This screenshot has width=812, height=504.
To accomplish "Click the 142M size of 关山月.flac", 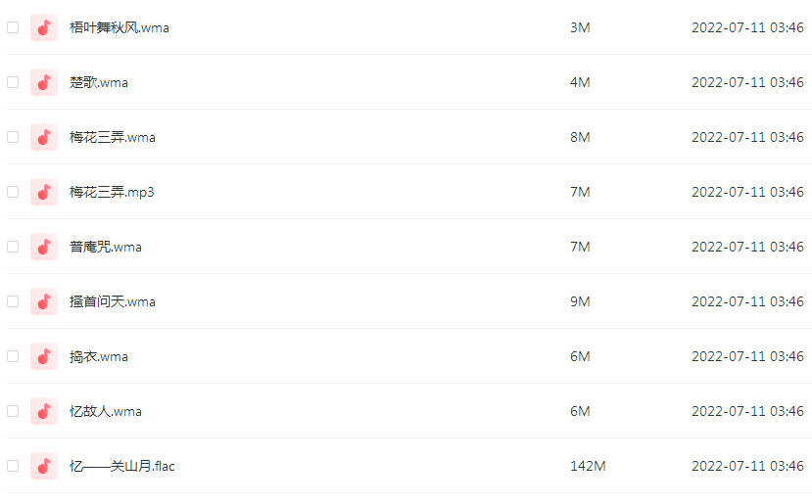I will [x=588, y=466].
